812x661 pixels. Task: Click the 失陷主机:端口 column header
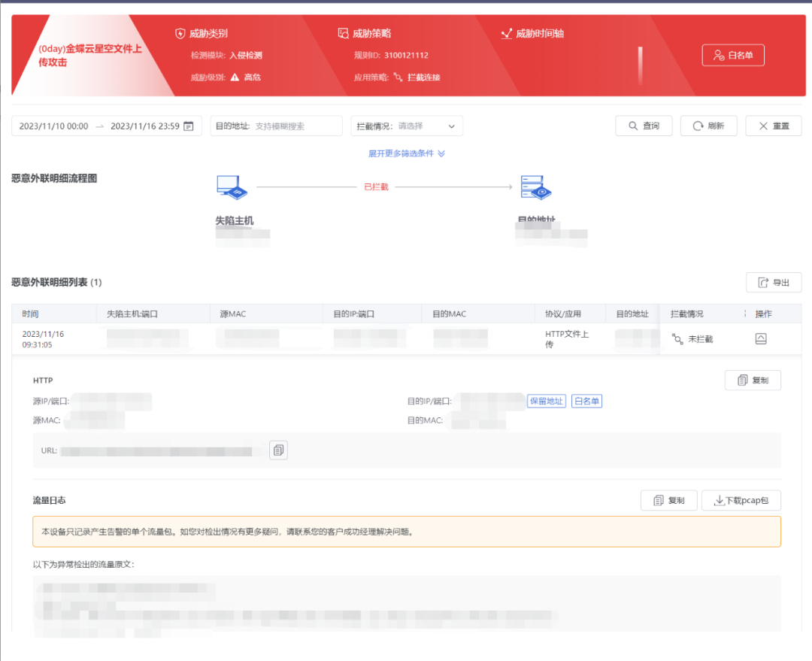[132, 314]
